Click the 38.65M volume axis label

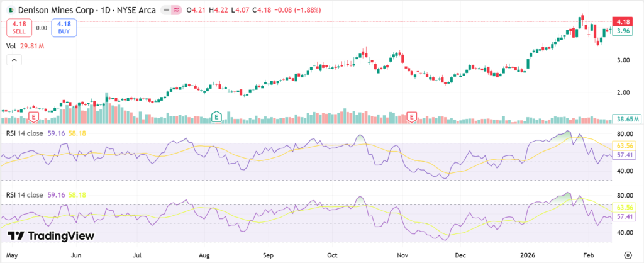coord(626,119)
